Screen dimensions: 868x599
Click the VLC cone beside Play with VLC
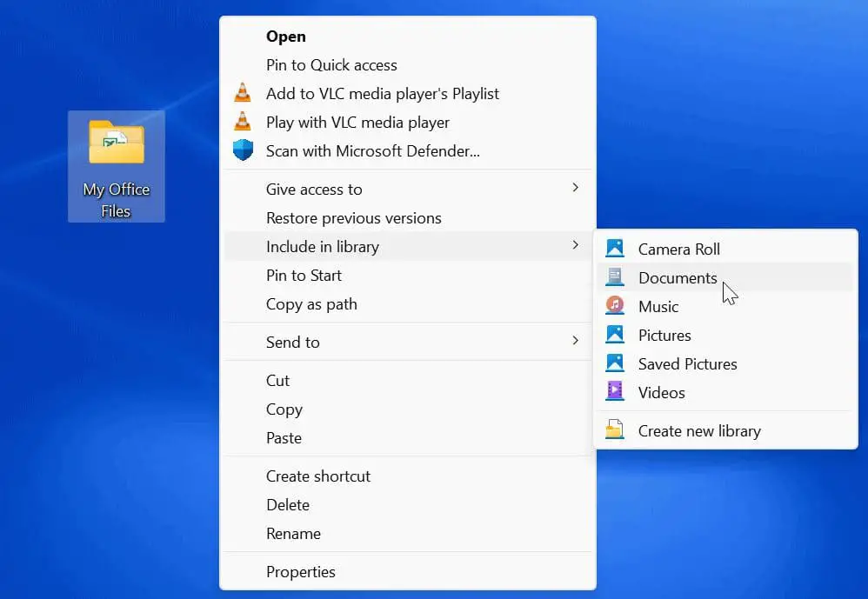coord(243,121)
